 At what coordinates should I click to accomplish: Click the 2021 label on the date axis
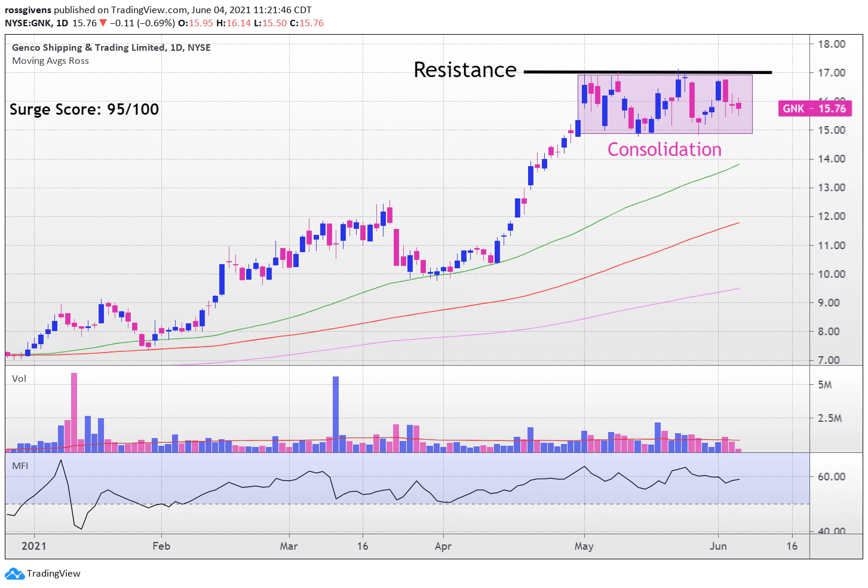point(34,546)
